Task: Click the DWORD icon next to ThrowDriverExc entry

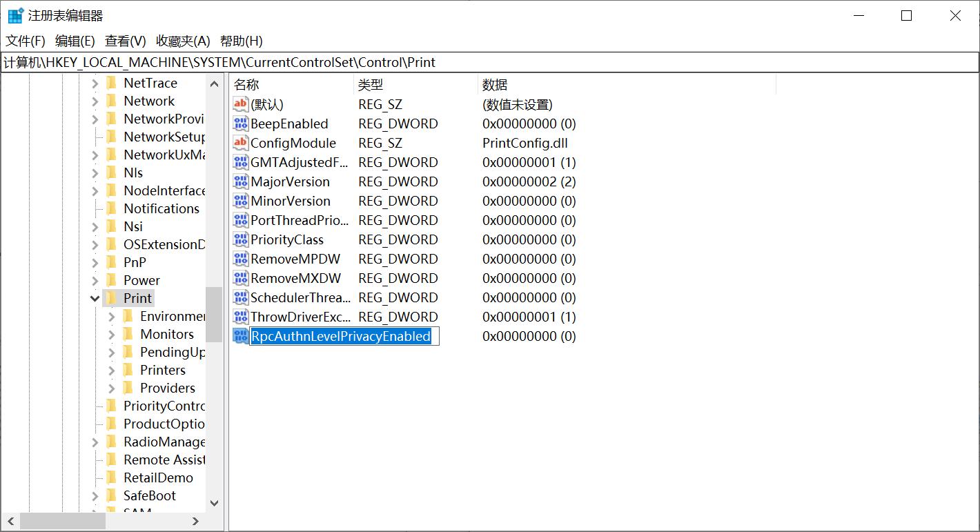Action: point(240,317)
